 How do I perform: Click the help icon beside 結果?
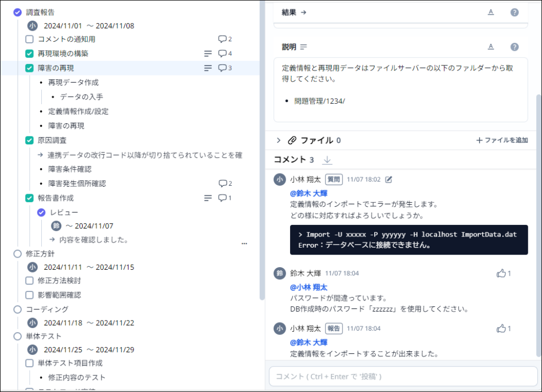(514, 13)
